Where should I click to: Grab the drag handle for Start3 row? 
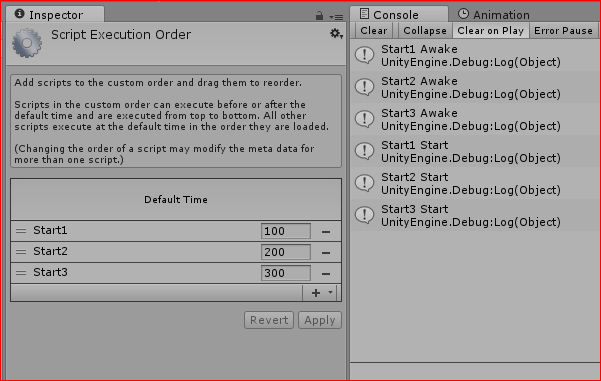pos(21,273)
